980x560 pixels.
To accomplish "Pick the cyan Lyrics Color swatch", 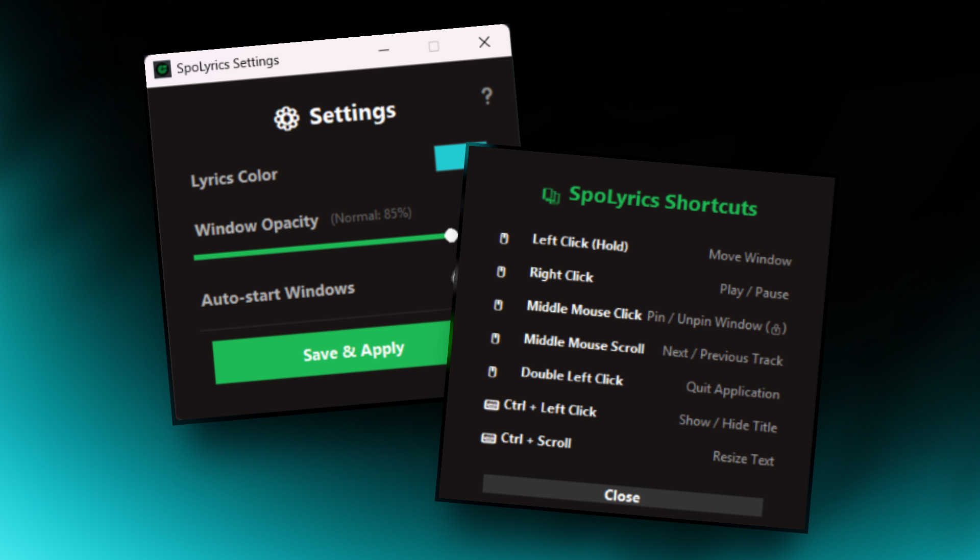I will click(x=450, y=157).
